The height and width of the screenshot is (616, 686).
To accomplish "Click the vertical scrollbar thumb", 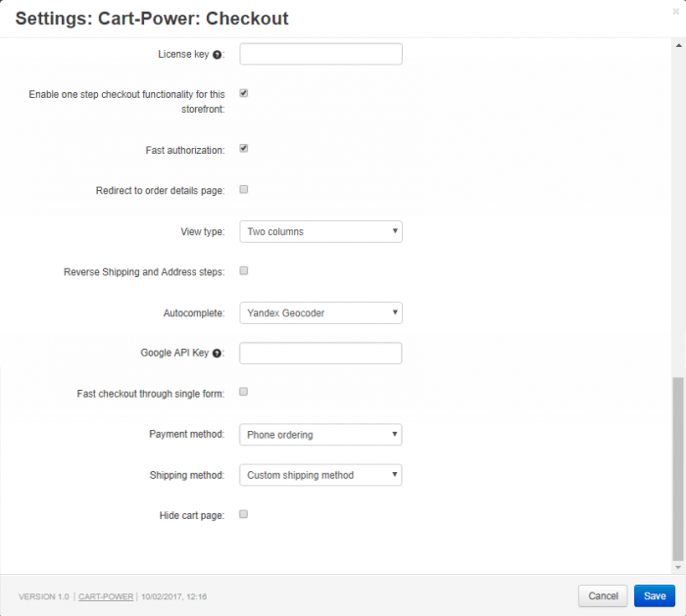I will [x=678, y=469].
